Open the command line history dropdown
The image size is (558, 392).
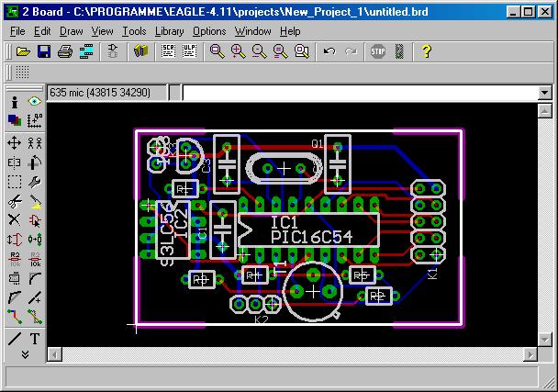pyautogui.click(x=545, y=93)
